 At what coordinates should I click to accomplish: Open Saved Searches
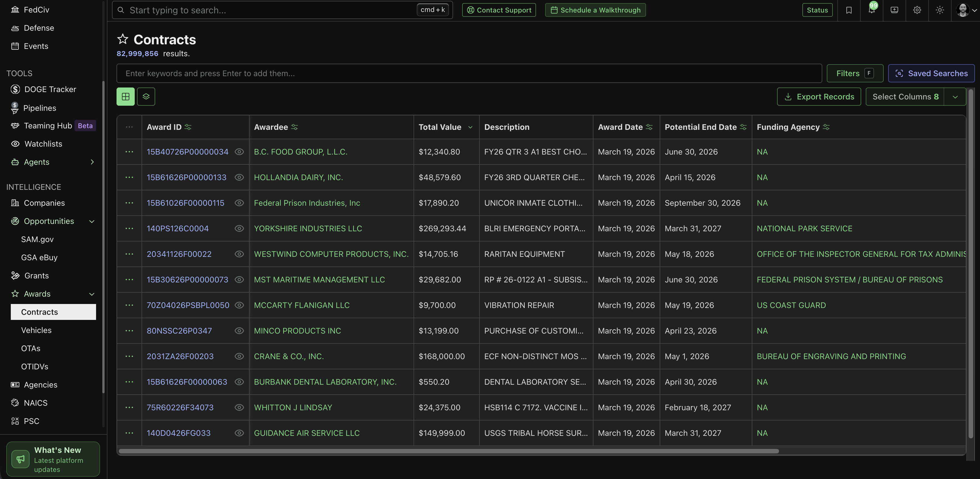click(931, 73)
